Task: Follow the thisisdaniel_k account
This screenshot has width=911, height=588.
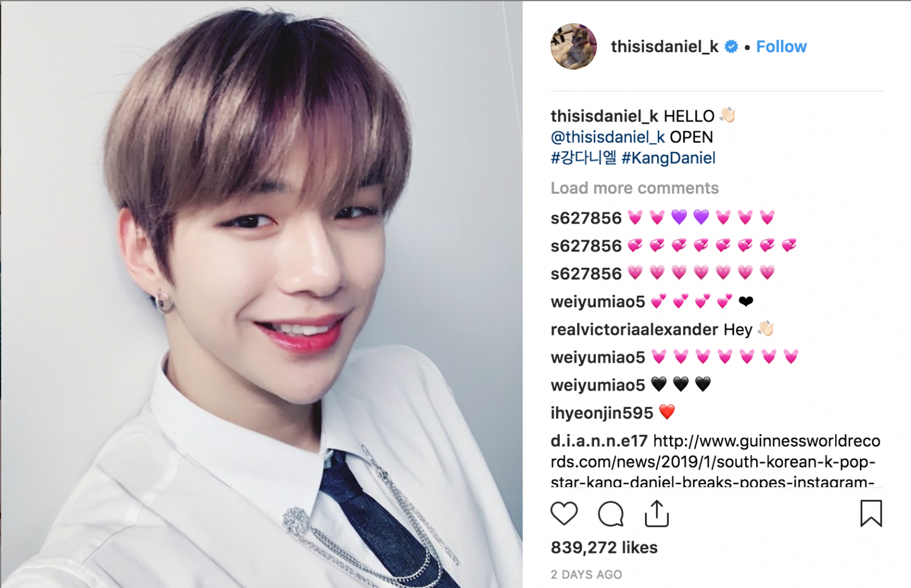Action: (781, 47)
